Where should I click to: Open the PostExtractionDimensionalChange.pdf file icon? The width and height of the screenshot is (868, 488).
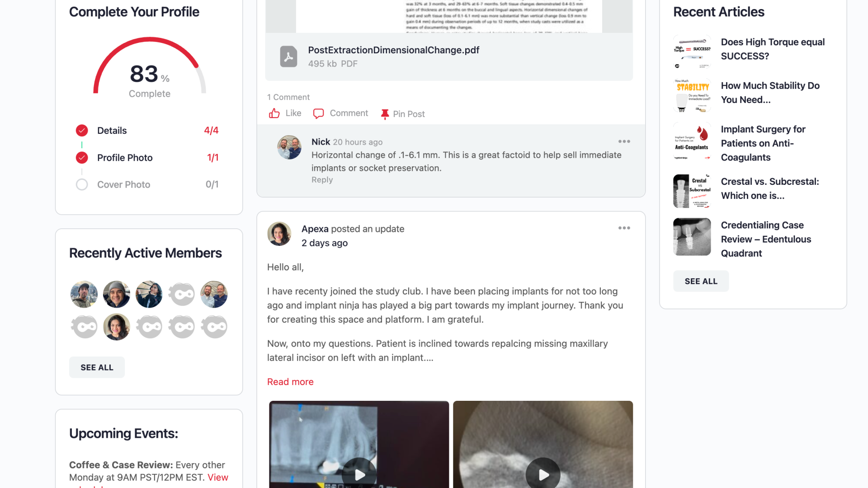coord(288,56)
